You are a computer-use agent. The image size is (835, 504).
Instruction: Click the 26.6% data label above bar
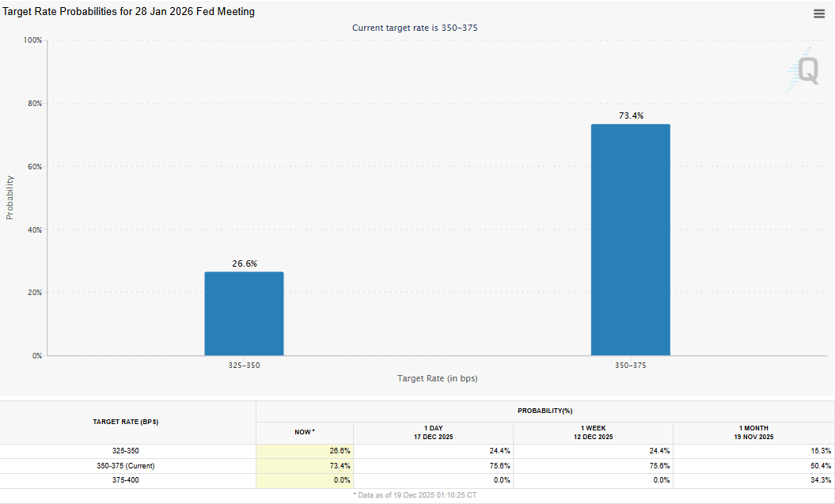click(x=245, y=263)
